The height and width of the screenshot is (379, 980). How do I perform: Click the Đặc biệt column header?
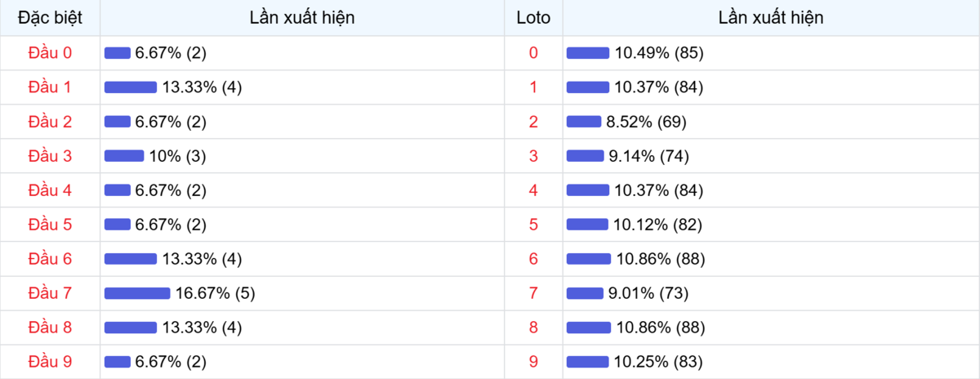coord(50,17)
